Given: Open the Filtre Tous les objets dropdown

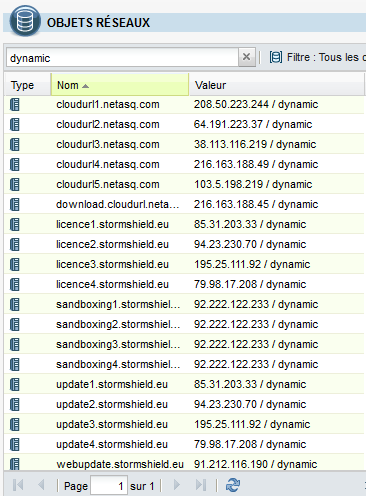Looking at the screenshot, I should click(x=317, y=57).
